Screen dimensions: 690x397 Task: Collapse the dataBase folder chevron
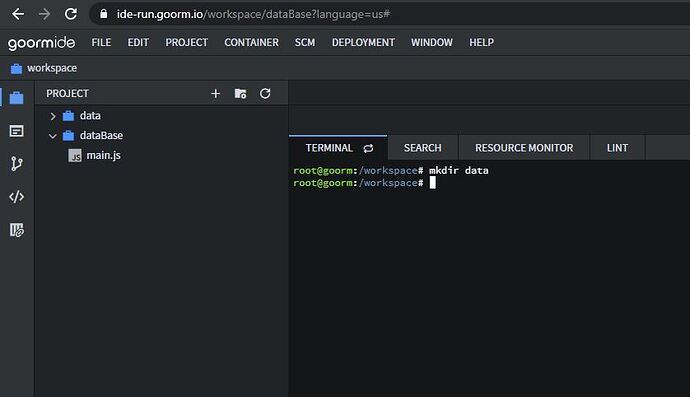[x=53, y=136]
